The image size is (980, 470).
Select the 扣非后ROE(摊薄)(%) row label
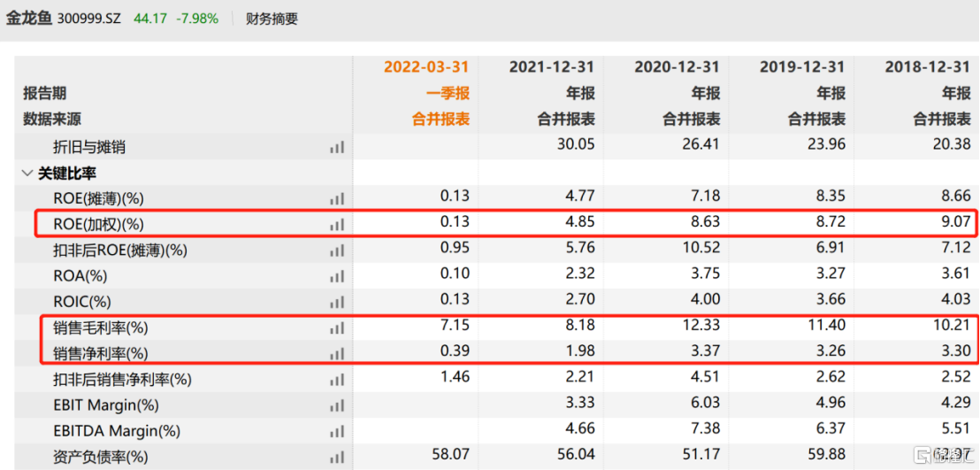120,251
